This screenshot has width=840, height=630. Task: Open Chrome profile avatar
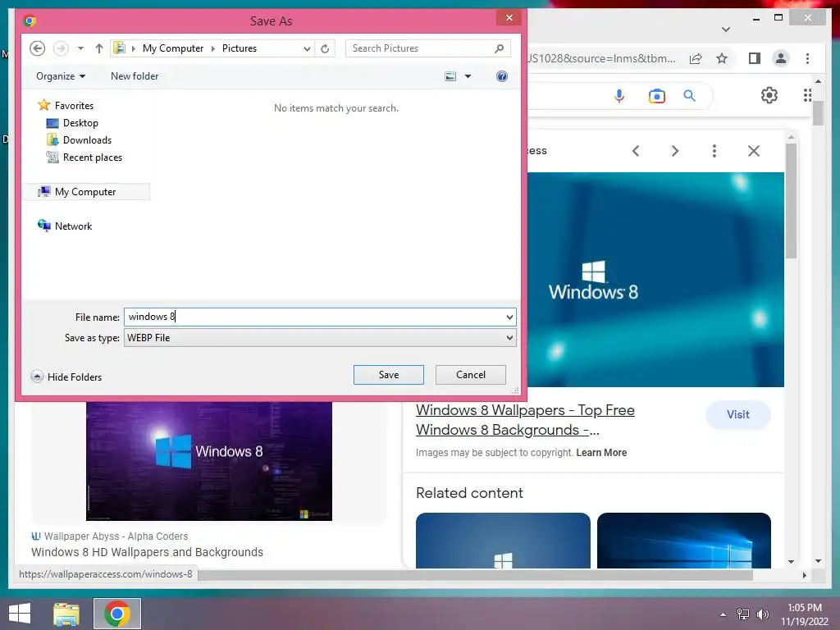click(781, 58)
